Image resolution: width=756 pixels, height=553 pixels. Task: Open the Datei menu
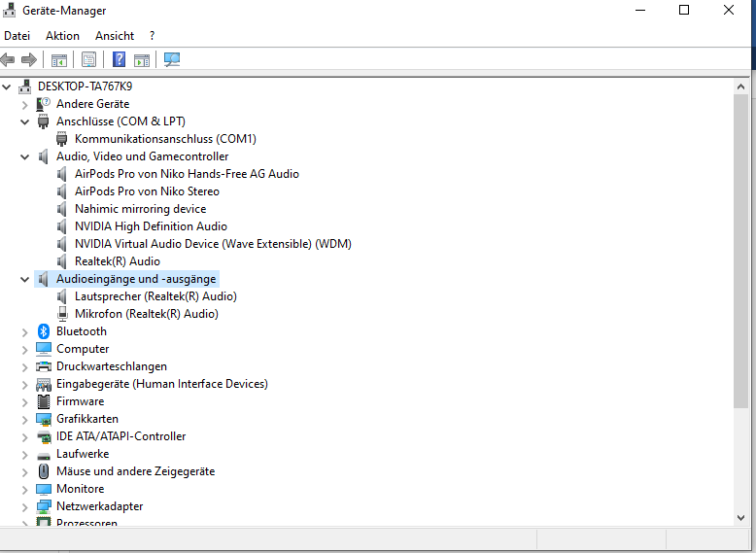[x=17, y=36]
